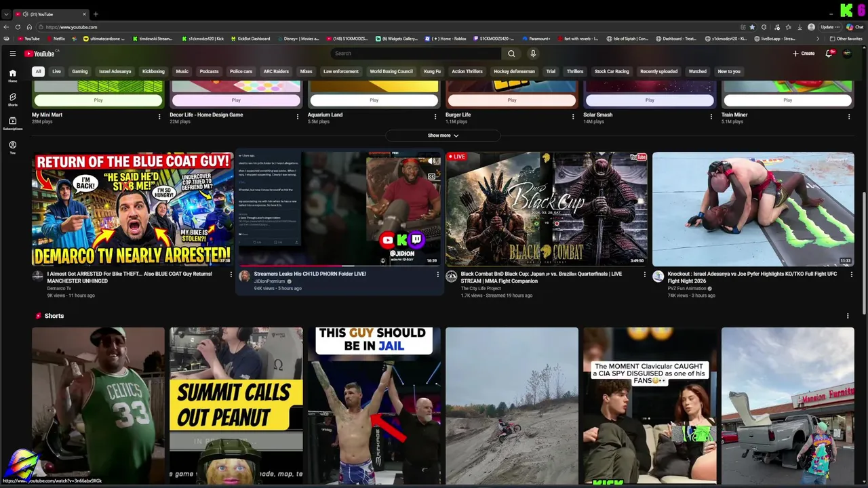Open the Blue Coat Guy video thumbnail
This screenshot has width=868, height=488.
coord(132,209)
